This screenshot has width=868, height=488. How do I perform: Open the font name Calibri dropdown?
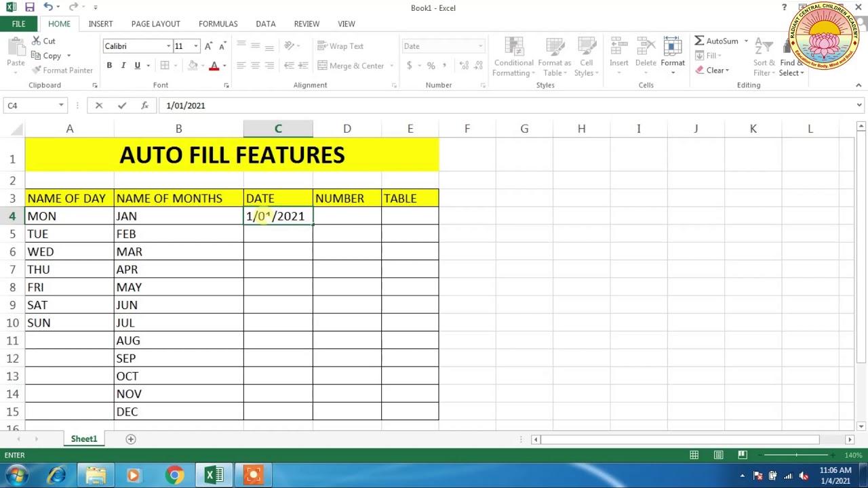168,46
